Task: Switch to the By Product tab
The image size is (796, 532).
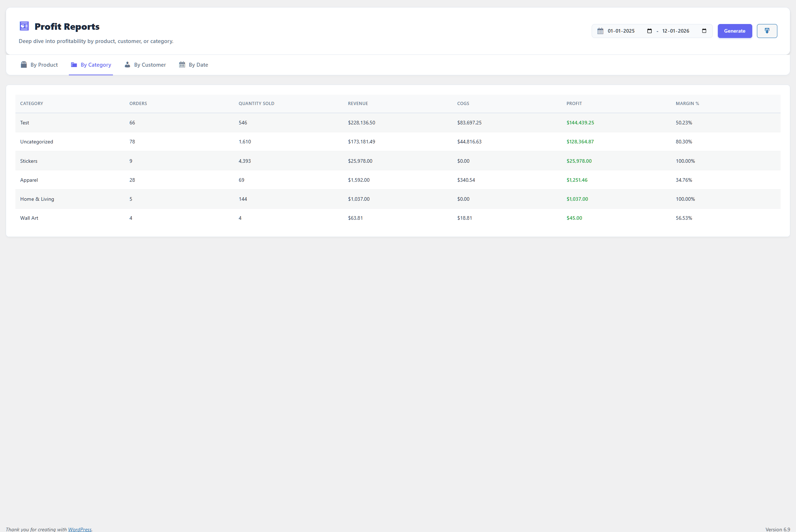Action: 44,65
